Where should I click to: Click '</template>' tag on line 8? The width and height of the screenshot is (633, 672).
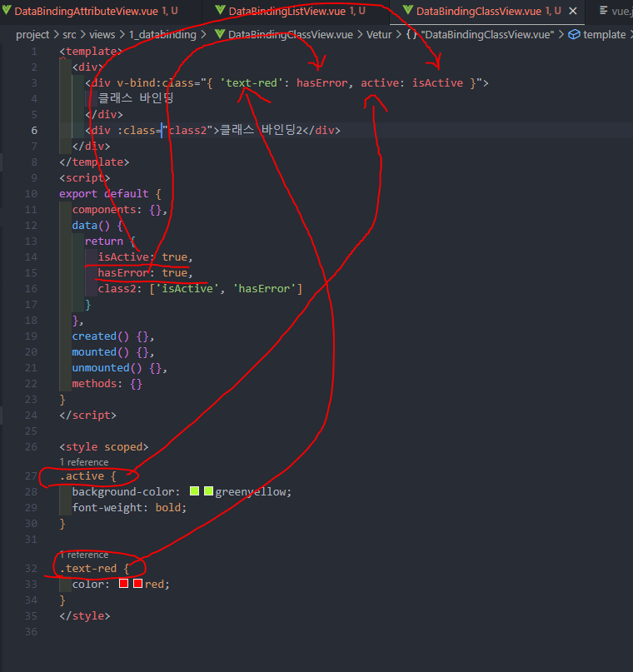tap(94, 162)
